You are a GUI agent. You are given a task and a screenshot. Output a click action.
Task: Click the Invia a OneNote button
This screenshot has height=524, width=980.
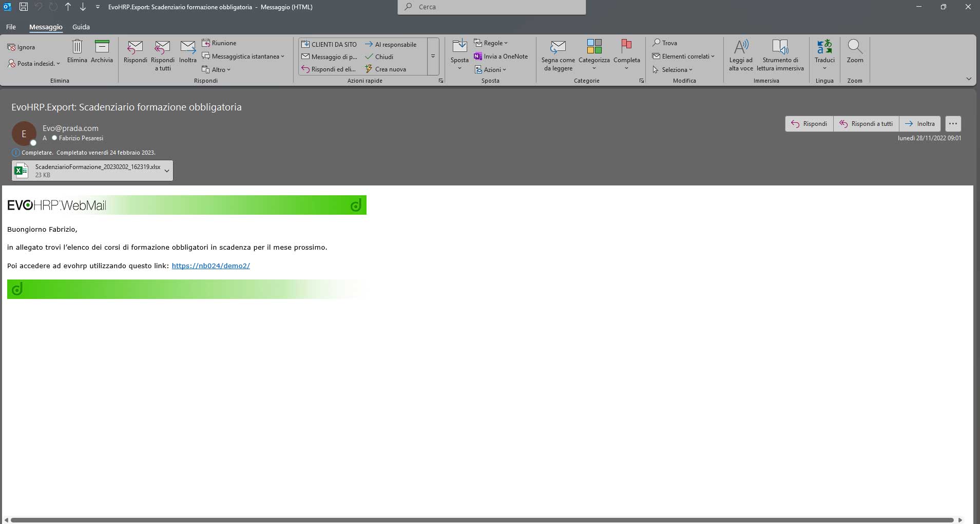point(501,57)
